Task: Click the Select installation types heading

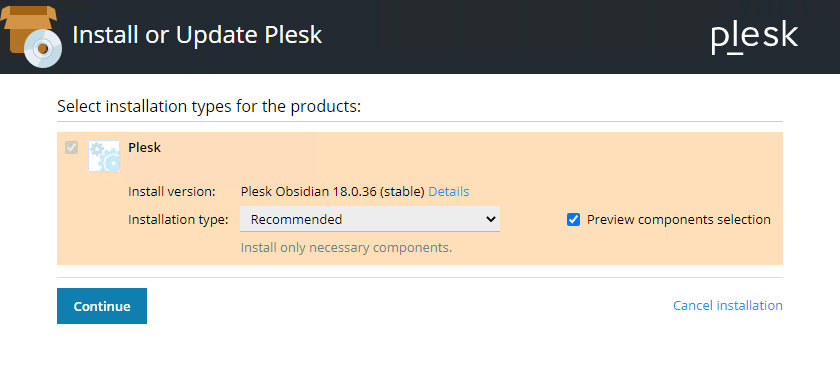Action: (x=209, y=106)
